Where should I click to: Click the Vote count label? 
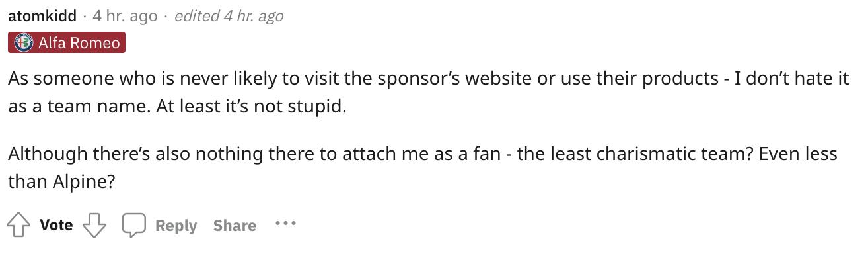coord(56,225)
